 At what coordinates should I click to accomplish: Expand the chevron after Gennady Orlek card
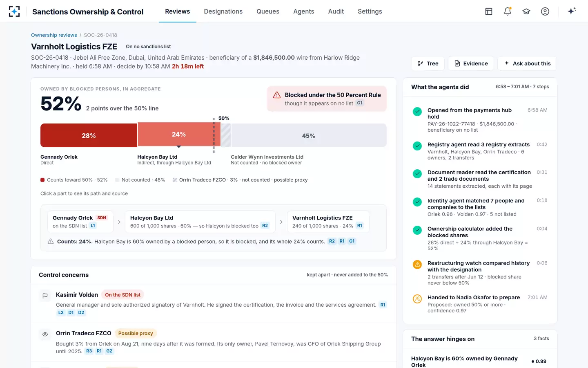pos(119,222)
